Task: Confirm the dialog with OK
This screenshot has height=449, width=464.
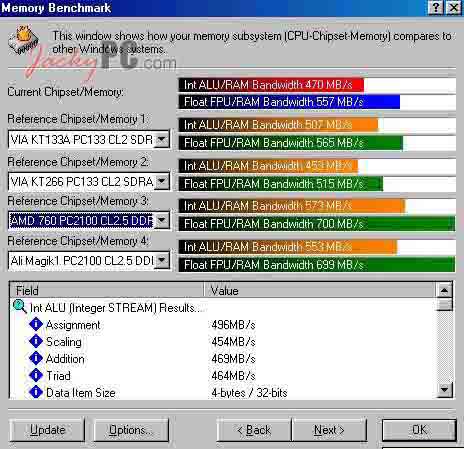Action: coord(419,430)
